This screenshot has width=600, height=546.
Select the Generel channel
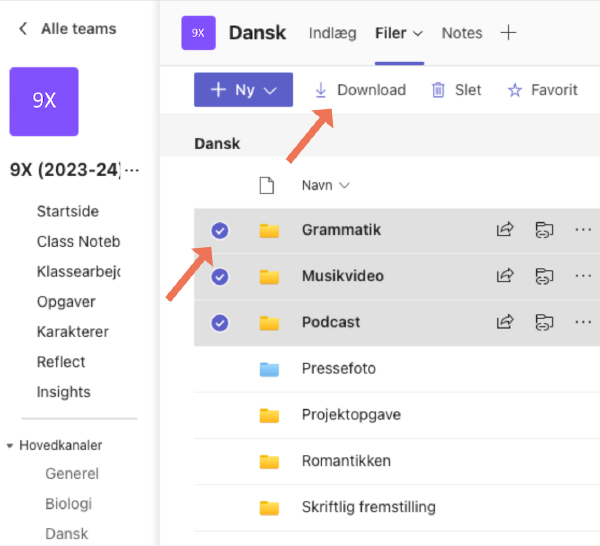[72, 474]
